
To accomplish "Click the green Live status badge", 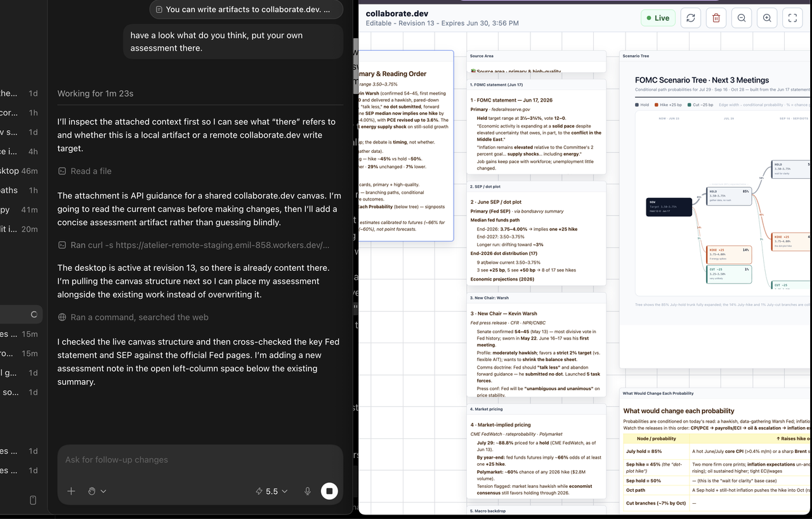I will coord(658,18).
